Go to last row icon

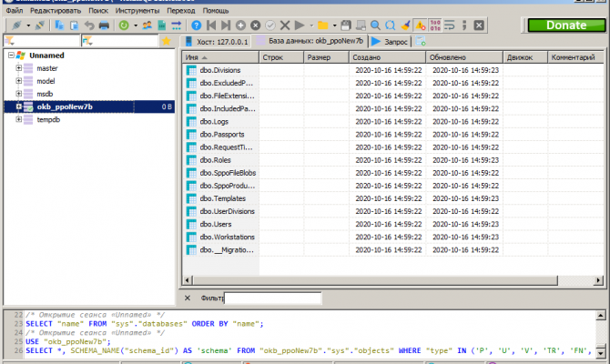[226, 25]
